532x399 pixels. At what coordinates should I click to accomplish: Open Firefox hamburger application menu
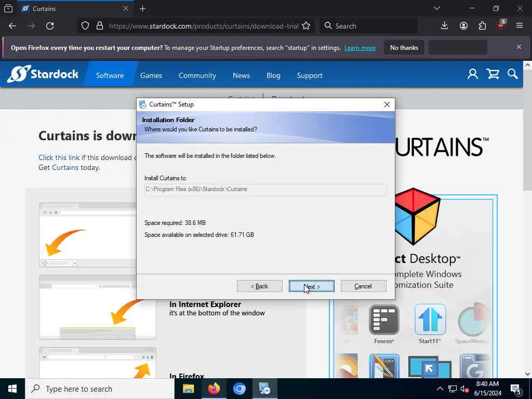pos(520,26)
